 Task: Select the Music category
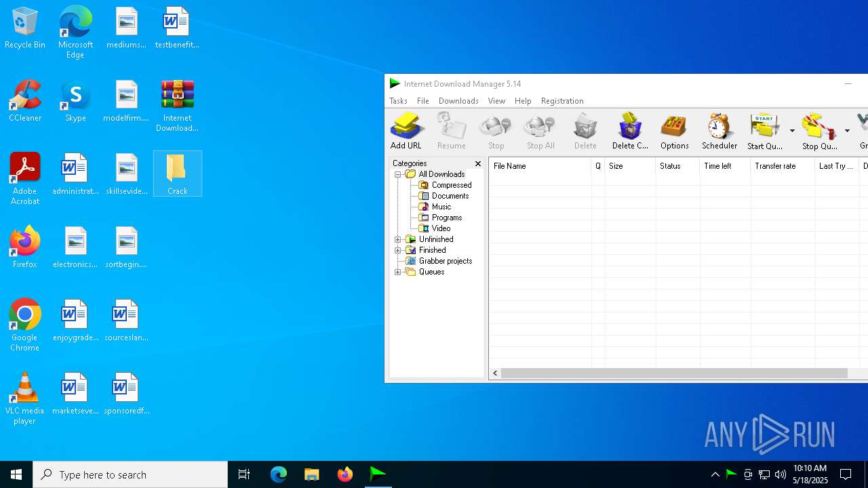coord(435,207)
